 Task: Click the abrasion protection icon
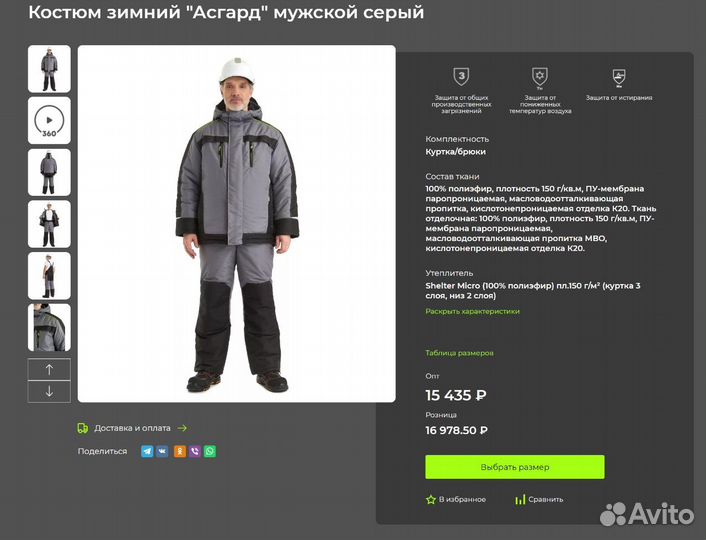click(619, 77)
